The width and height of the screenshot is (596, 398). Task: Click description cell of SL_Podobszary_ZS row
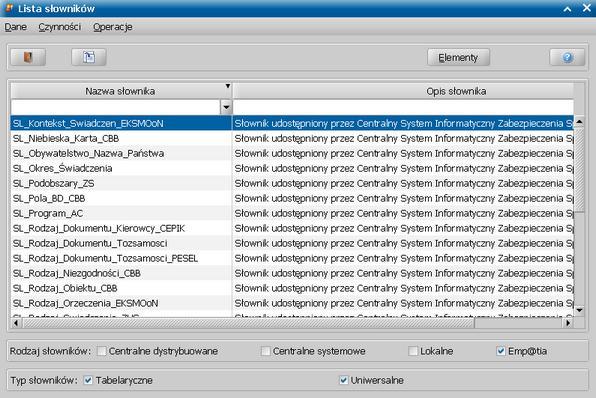[x=403, y=184]
